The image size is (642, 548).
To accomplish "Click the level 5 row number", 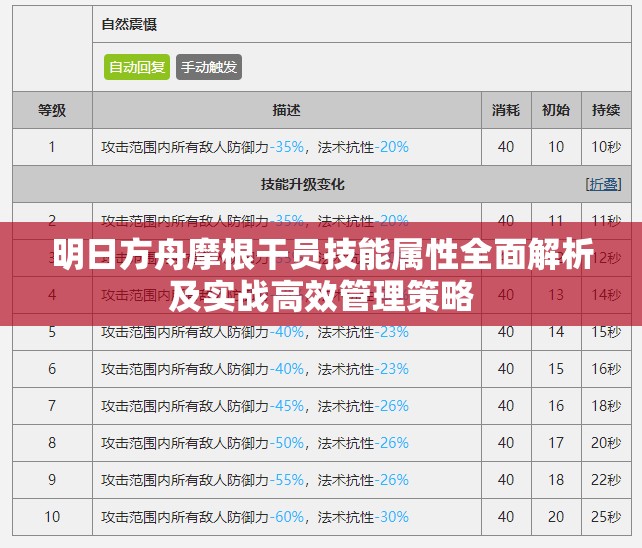I will click(52, 332).
